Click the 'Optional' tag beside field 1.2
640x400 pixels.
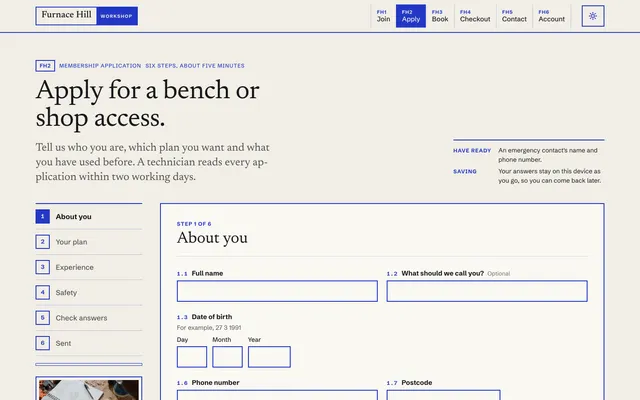click(498, 273)
